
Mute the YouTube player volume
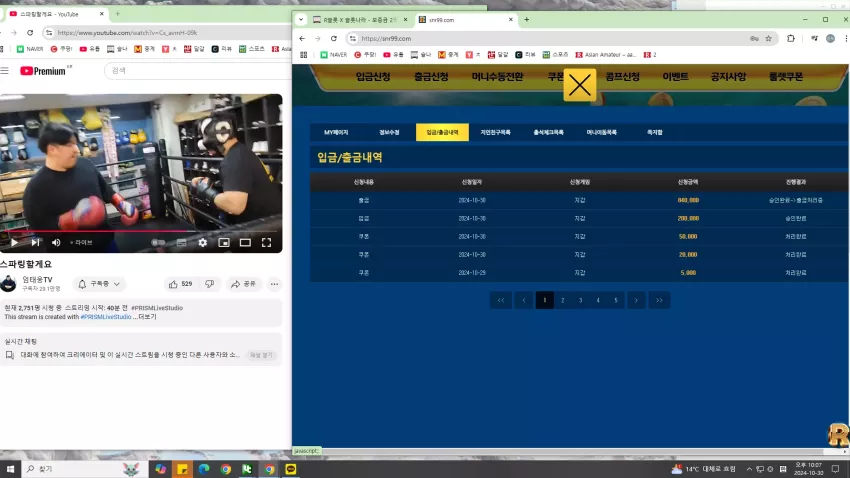(x=56, y=243)
